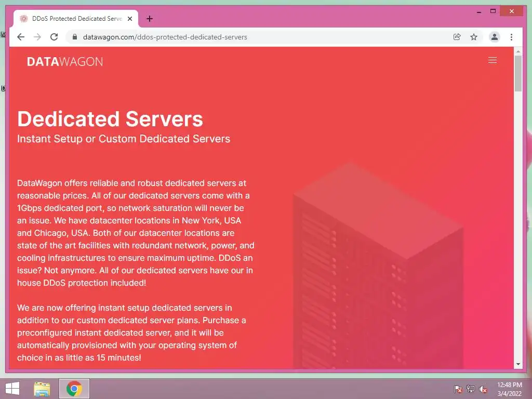Click 'Instant Setup or Custom Dedicated Servers' subtitle
This screenshot has width=532, height=399.
pos(124,139)
